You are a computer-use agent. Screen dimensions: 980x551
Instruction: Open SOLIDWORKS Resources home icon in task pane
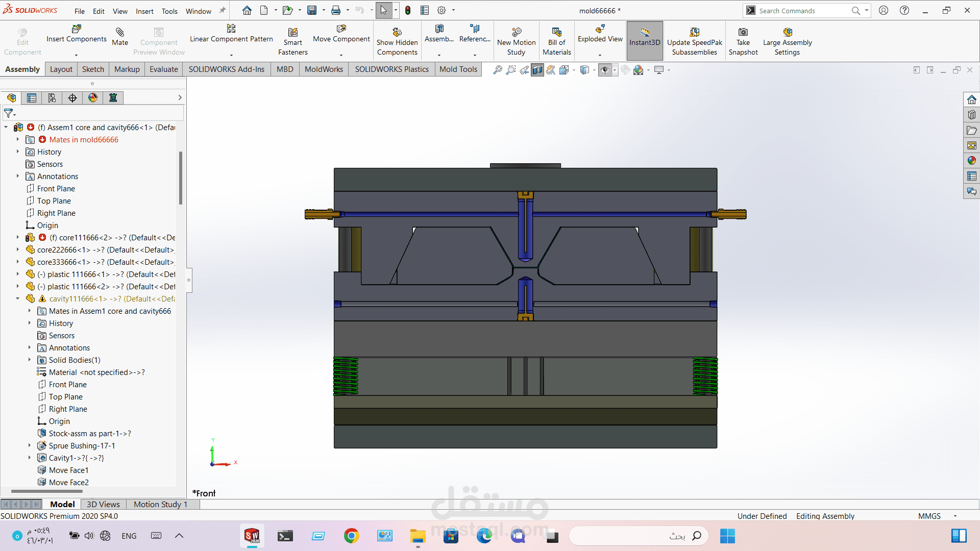[971, 100]
